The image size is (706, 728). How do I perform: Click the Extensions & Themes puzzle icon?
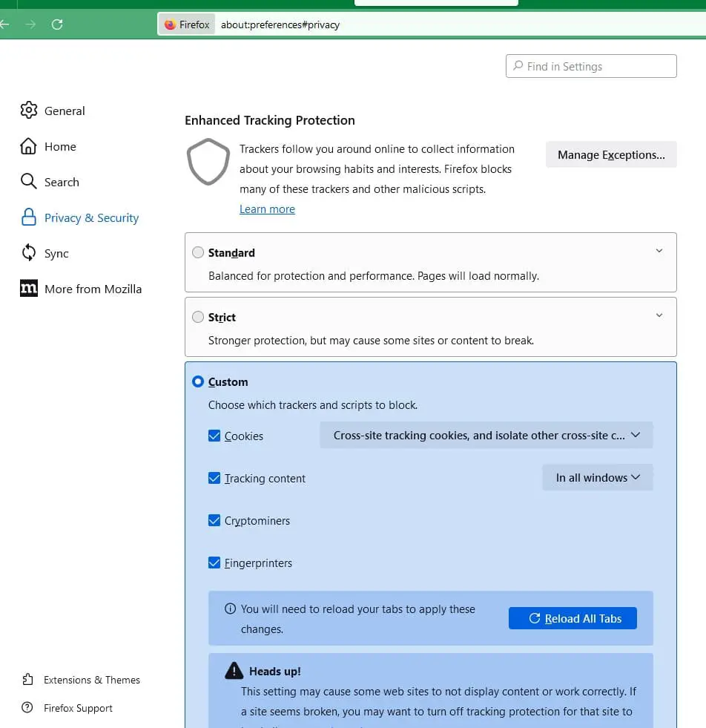coord(28,680)
